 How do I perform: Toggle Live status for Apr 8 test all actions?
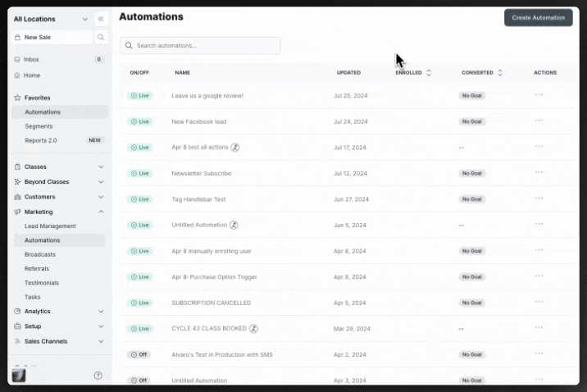(139, 147)
